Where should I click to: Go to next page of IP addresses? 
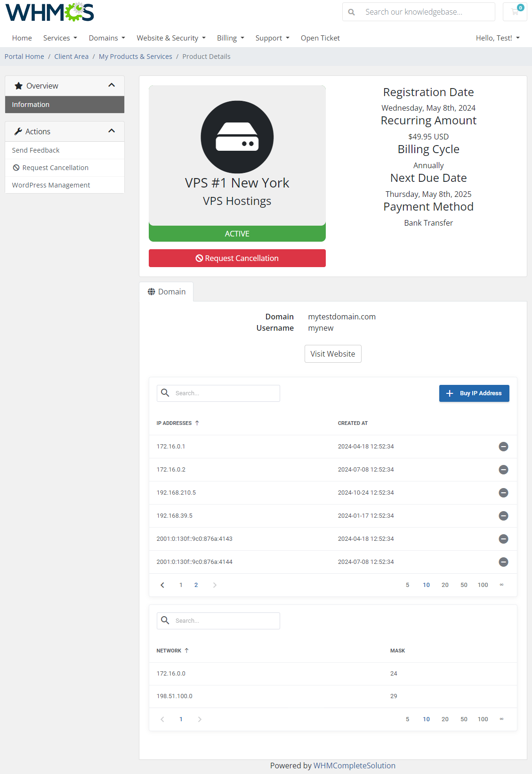[x=215, y=585]
